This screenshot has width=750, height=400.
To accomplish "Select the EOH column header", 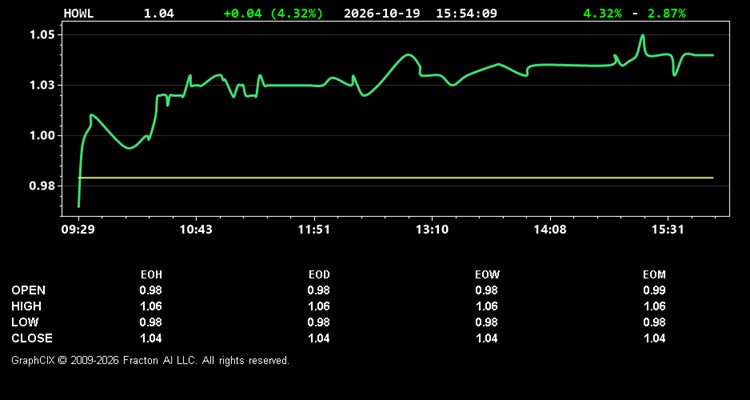I will (x=151, y=275).
